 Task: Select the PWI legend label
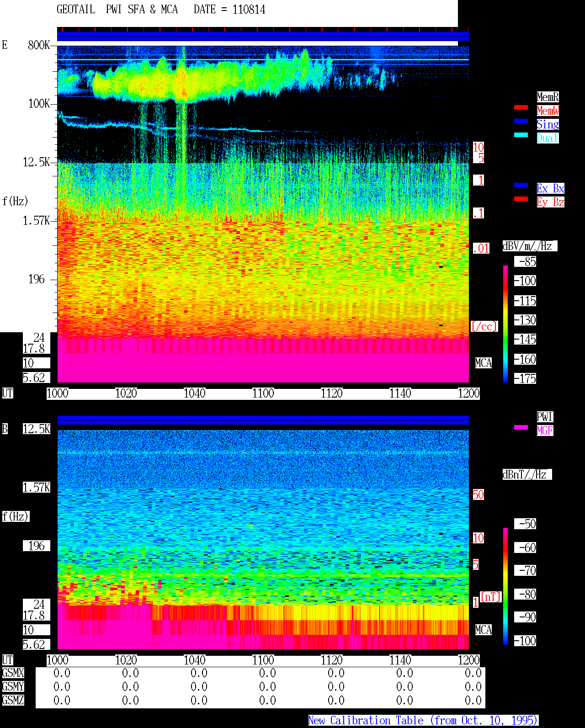(x=545, y=417)
